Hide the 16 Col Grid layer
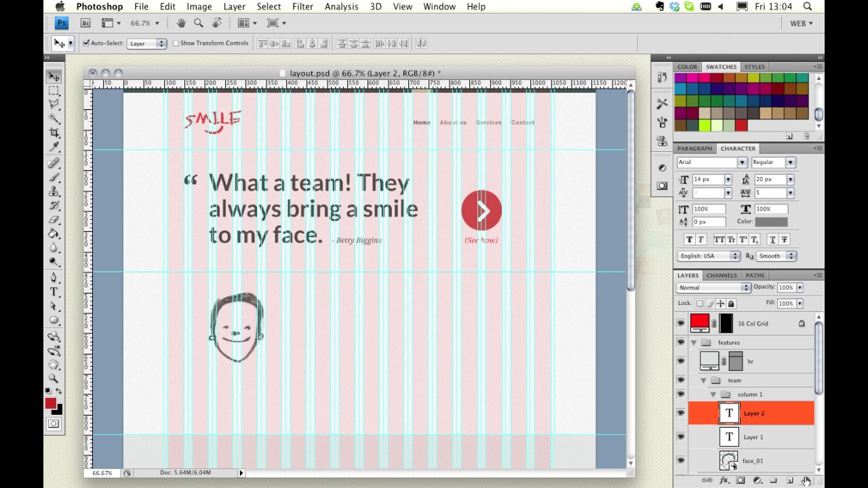Viewport: 868px width, 488px height. [681, 324]
